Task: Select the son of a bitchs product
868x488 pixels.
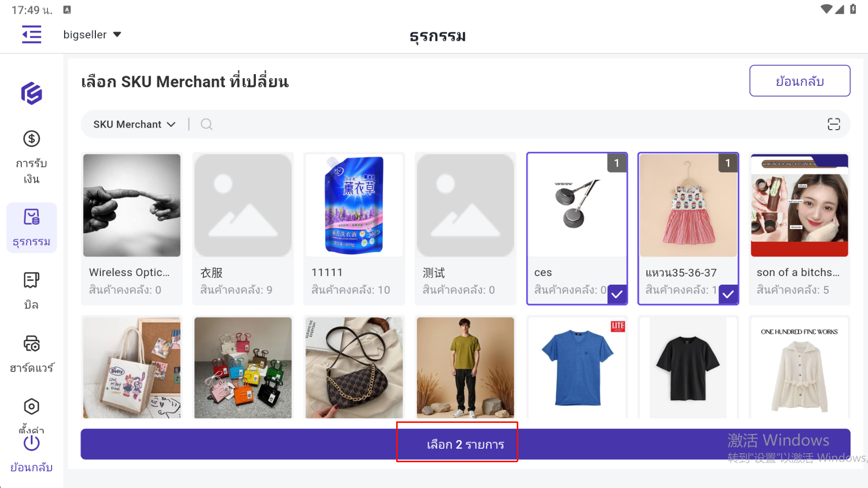Action: click(799, 228)
